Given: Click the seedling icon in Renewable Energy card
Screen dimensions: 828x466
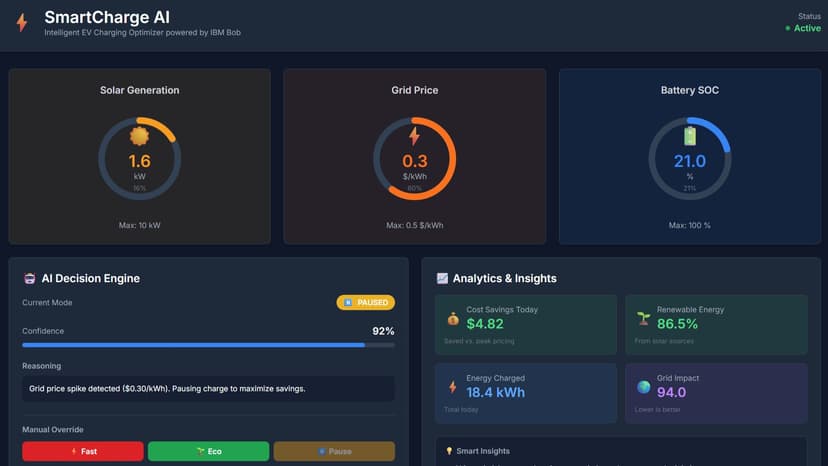Looking at the screenshot, I should 643,318.
